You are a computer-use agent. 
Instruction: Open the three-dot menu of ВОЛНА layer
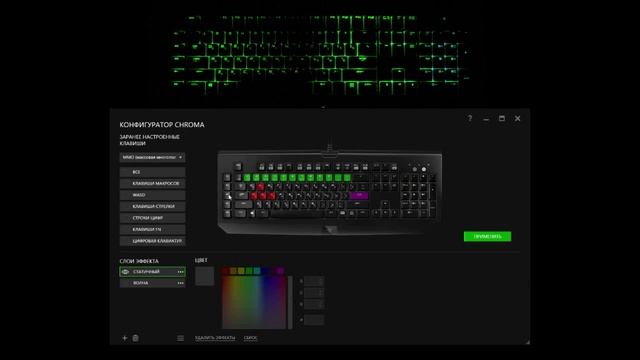(180, 283)
